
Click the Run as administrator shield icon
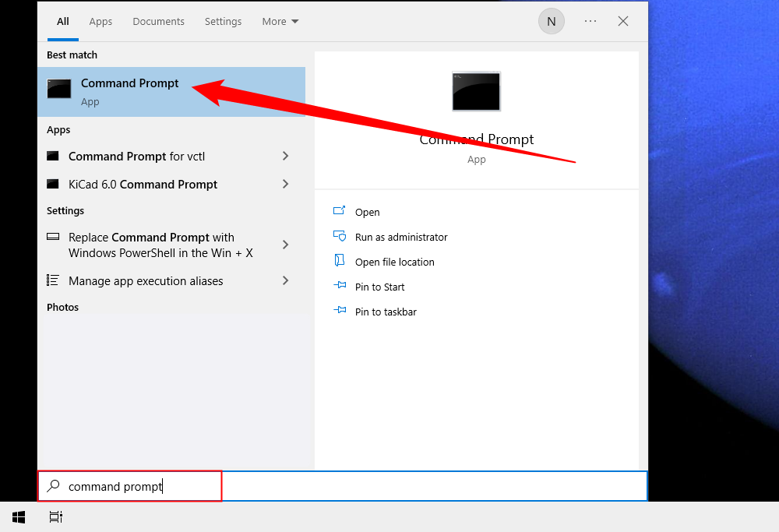(340, 237)
